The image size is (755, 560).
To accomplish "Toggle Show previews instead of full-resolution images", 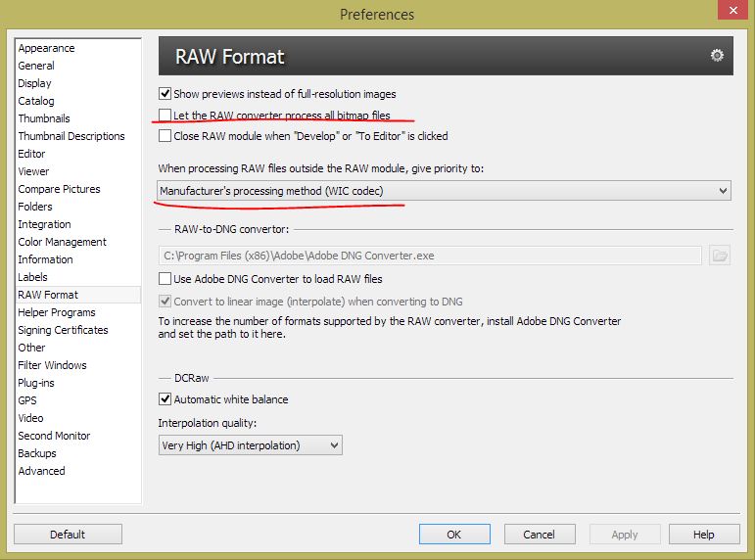I will [165, 94].
